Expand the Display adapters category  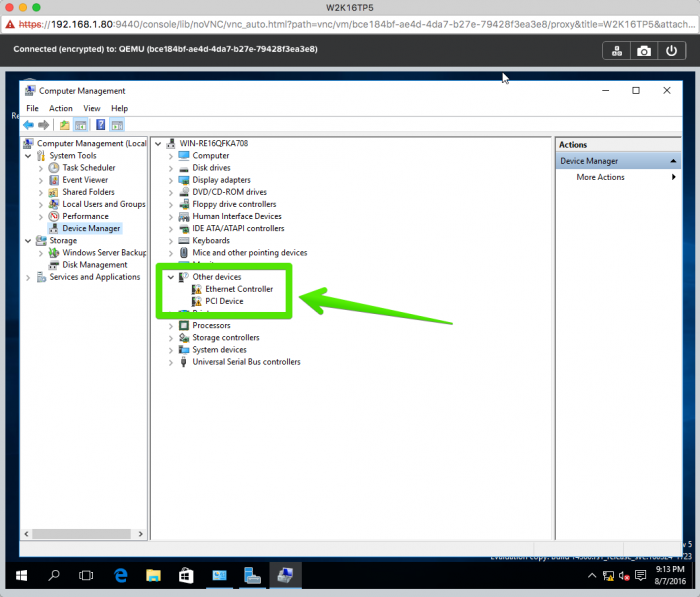pos(171,180)
